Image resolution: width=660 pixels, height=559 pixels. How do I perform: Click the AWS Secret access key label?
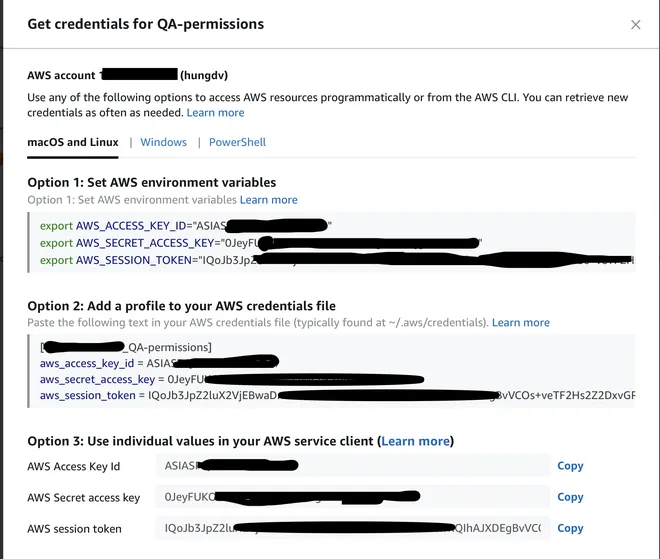84,498
